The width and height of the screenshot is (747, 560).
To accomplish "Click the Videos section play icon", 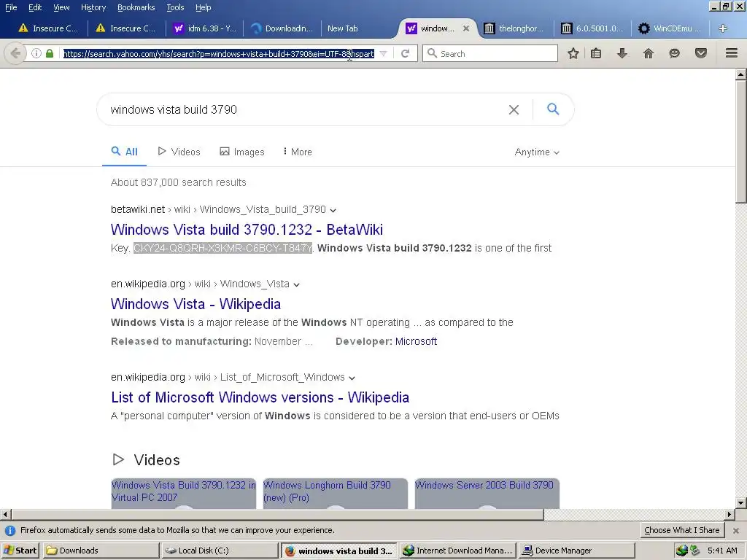I will (x=118, y=459).
